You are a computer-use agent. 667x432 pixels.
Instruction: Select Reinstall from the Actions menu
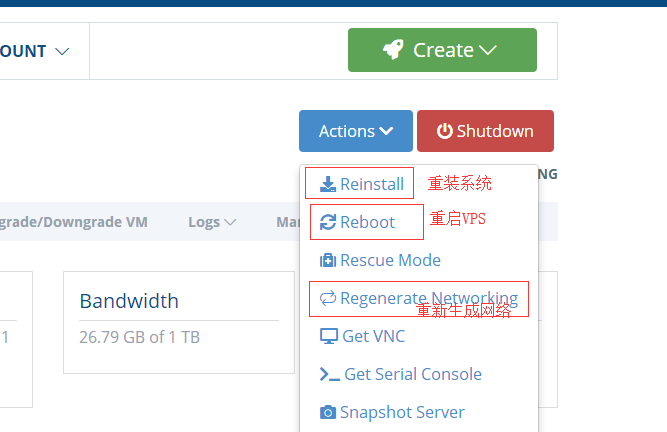pos(371,184)
